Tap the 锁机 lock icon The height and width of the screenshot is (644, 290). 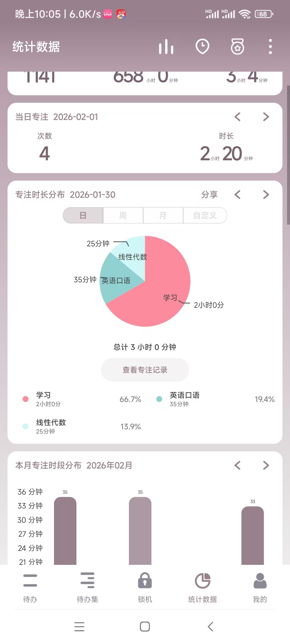145,580
